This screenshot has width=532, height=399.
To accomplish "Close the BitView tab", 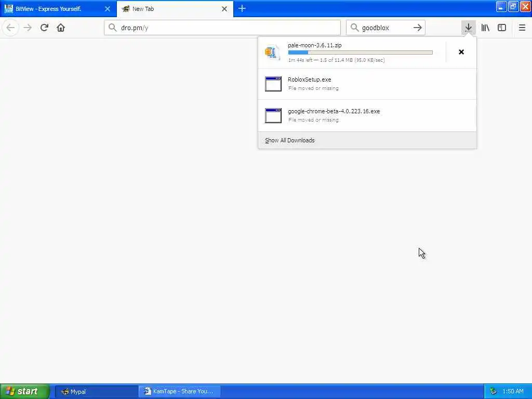I will point(107,9).
